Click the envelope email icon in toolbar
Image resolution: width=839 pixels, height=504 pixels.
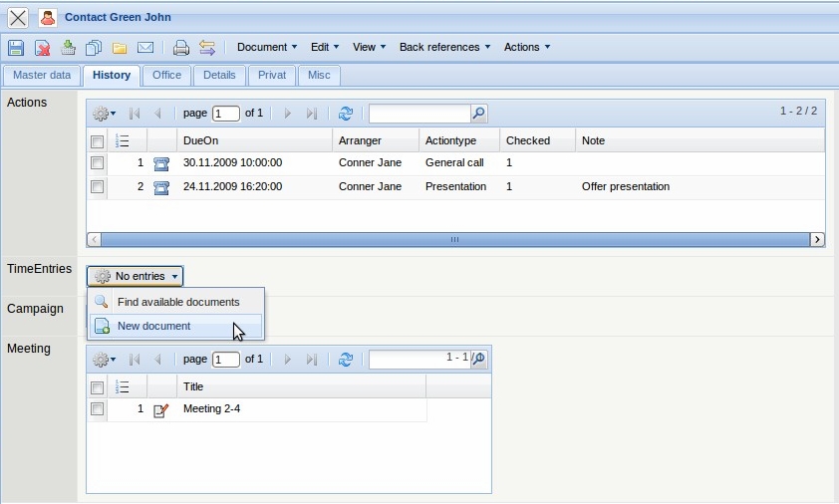point(145,47)
